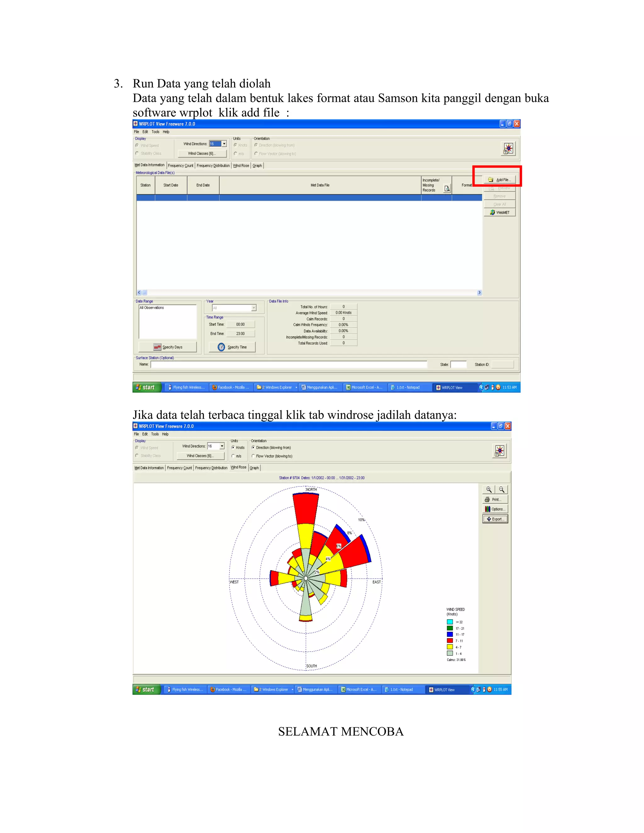The image size is (644, 833).
Task: Click Add File button in upper WRPLOT window
Action: (500, 179)
